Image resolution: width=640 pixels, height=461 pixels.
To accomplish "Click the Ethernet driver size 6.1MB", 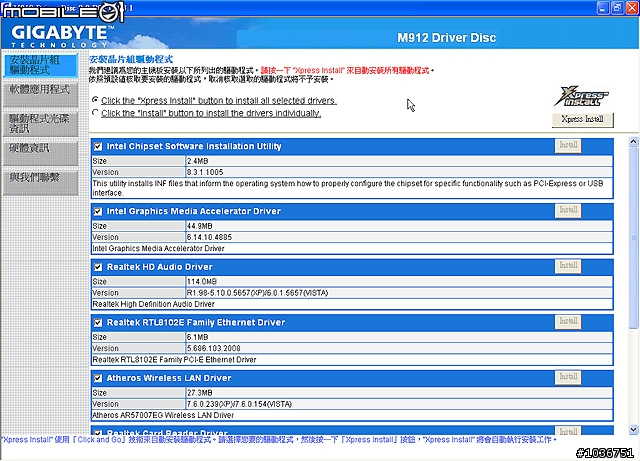I will click(198, 337).
